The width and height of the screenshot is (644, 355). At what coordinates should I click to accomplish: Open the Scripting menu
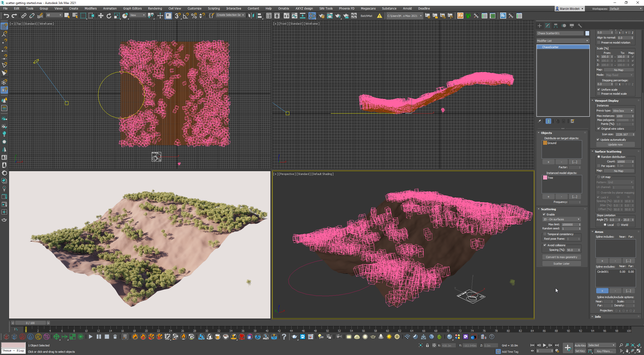point(214,9)
